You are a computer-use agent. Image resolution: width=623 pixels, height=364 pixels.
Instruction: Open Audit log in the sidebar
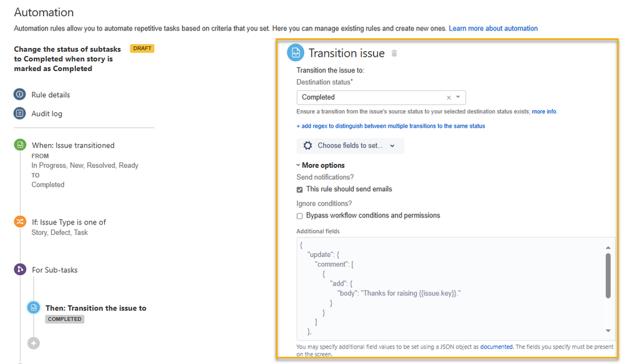point(47,113)
